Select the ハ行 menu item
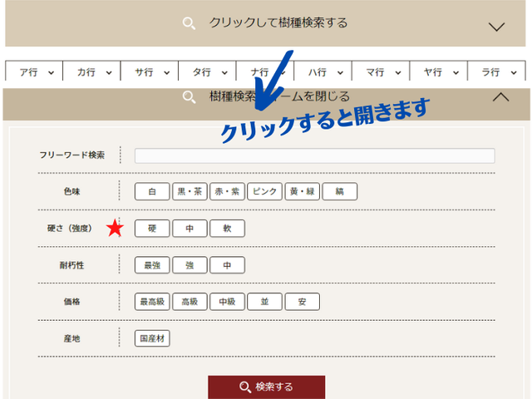Screen dimensions: 532x399 pos(323,72)
